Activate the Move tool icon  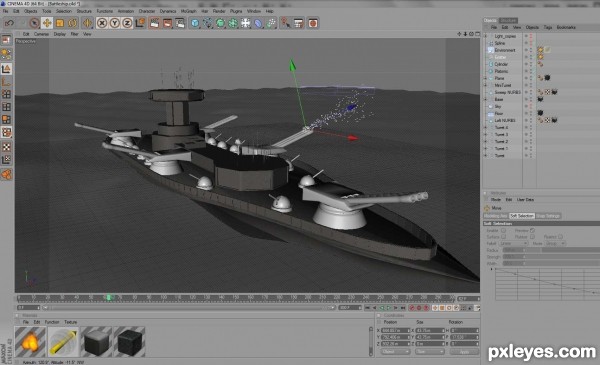(47, 23)
